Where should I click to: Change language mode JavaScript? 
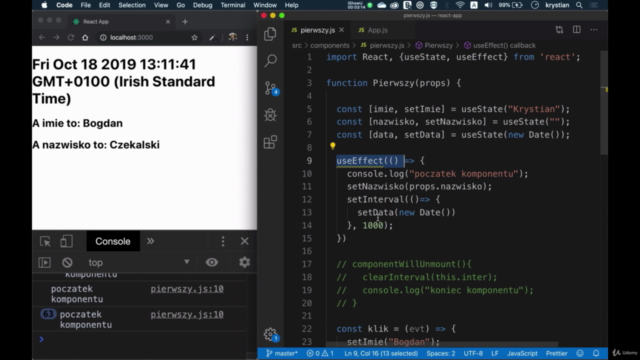pyautogui.click(x=522, y=353)
